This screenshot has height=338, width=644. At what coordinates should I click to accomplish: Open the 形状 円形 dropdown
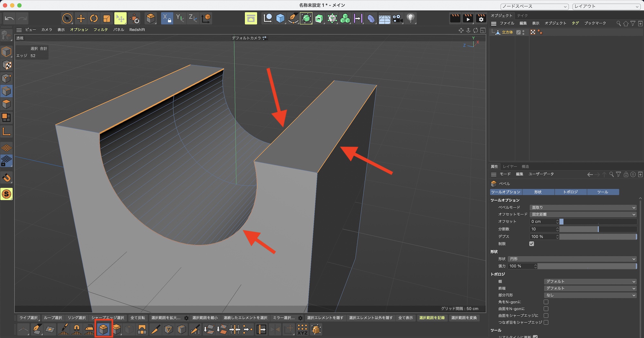tap(572, 259)
